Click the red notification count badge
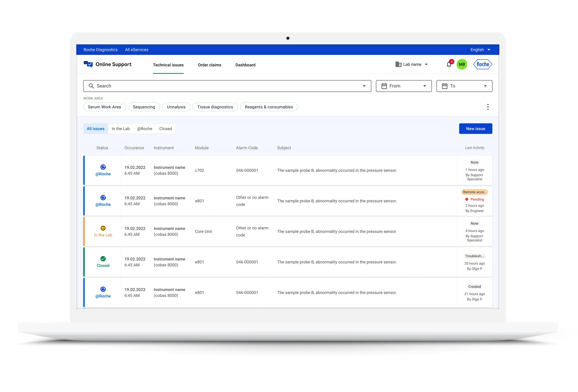The width and height of the screenshot is (578, 392). (451, 62)
